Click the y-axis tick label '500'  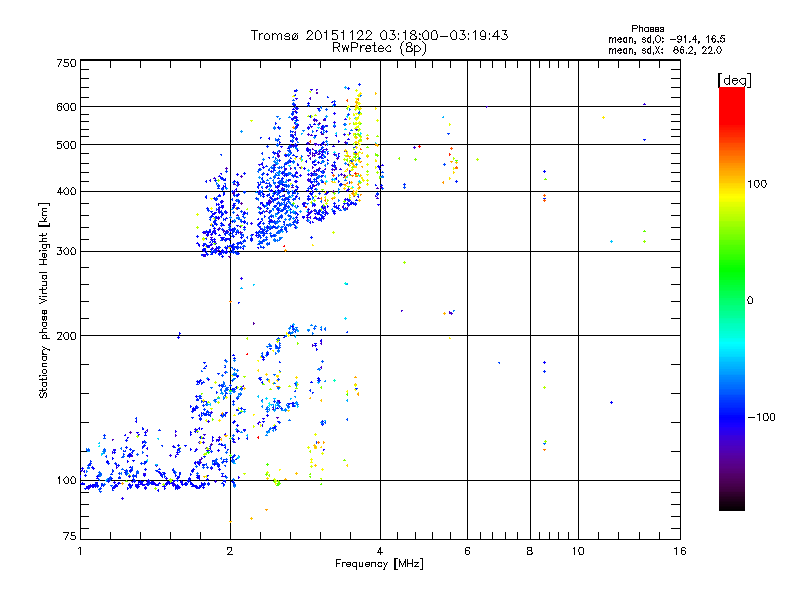click(x=66, y=145)
